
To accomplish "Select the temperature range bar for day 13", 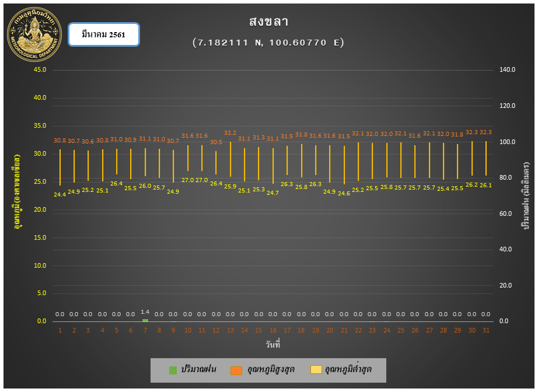I will point(230,159).
